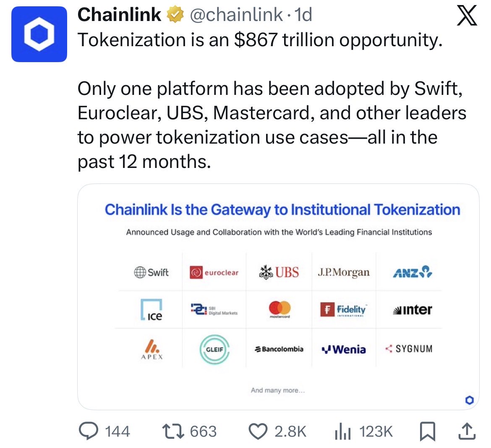Bookmark this Chainlink tweet
The width and height of the screenshot is (491, 448).
click(427, 431)
